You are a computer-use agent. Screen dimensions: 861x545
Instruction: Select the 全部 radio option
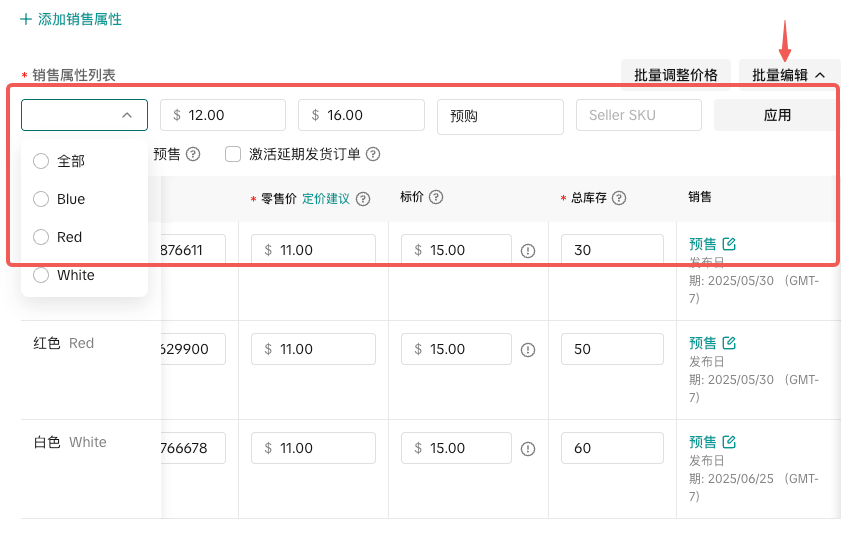tap(41, 161)
